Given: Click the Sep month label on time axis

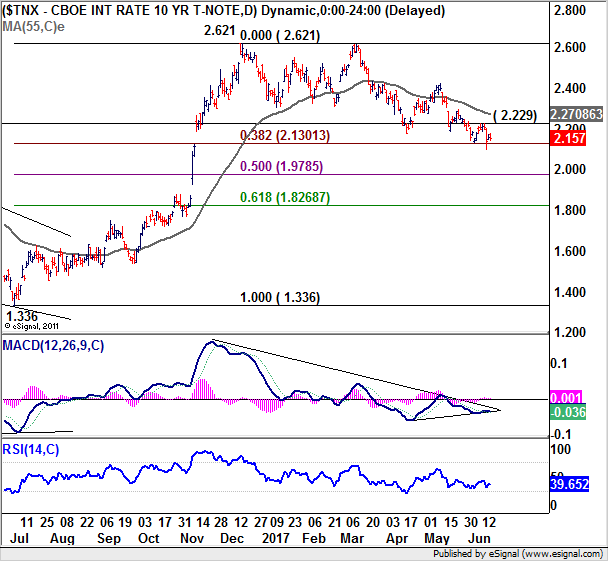Looking at the screenshot, I should tap(109, 539).
